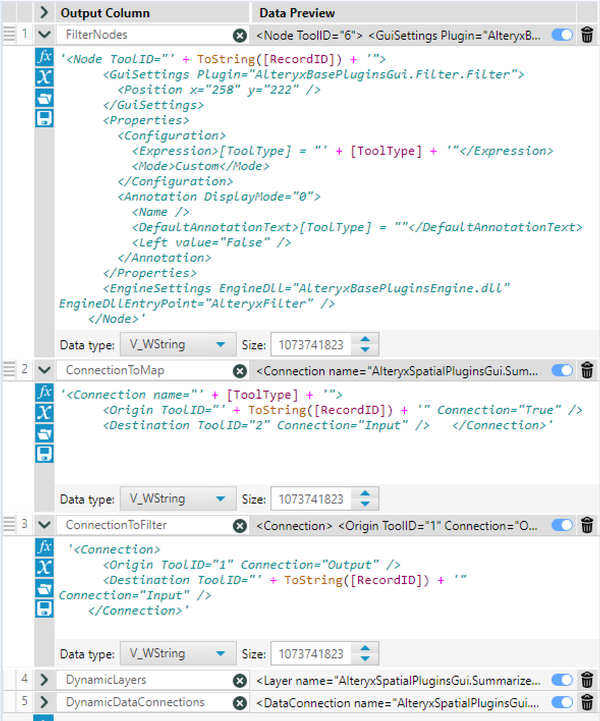Open data type dropdown for ConnectionToFilter
Image resolution: width=600 pixels, height=721 pixels.
tap(178, 653)
